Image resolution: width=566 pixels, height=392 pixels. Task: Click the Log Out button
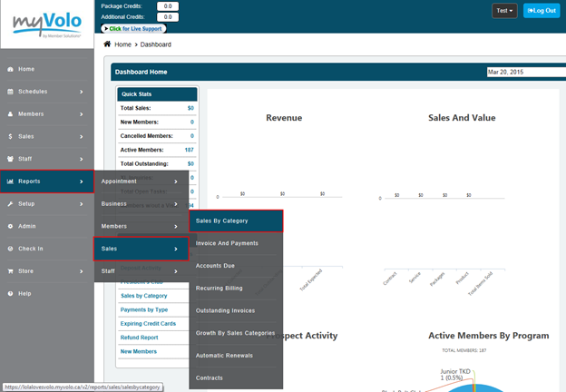click(x=542, y=11)
